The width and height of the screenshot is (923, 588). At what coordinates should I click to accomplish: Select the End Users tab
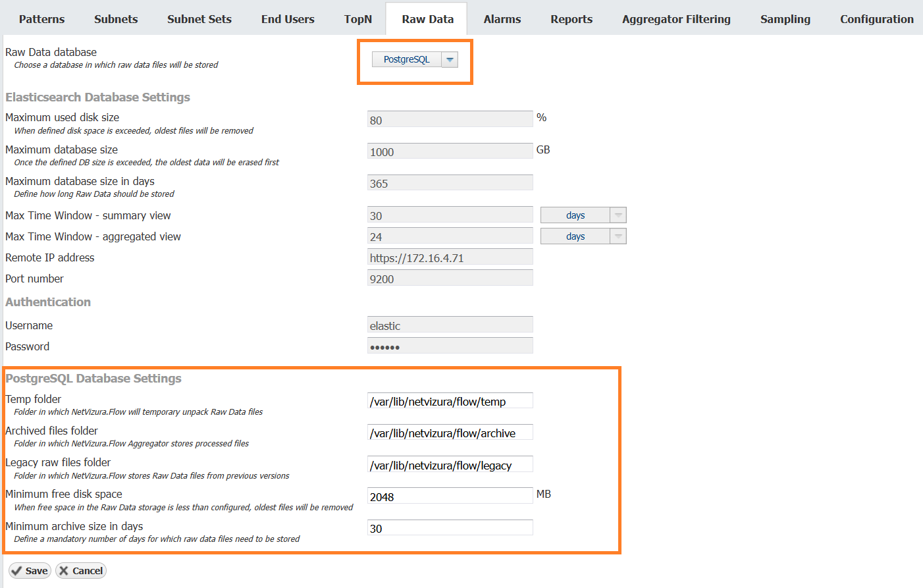(x=288, y=19)
